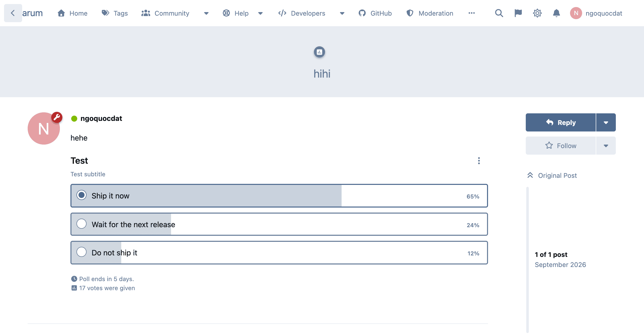The width and height of the screenshot is (644, 336).
Task: Open the ngoquocdat user menu
Action: pos(596,13)
